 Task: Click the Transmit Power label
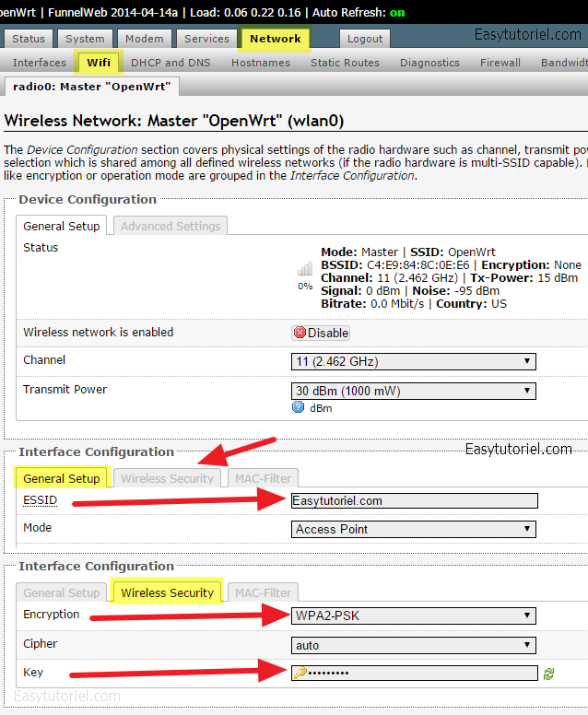pos(65,390)
